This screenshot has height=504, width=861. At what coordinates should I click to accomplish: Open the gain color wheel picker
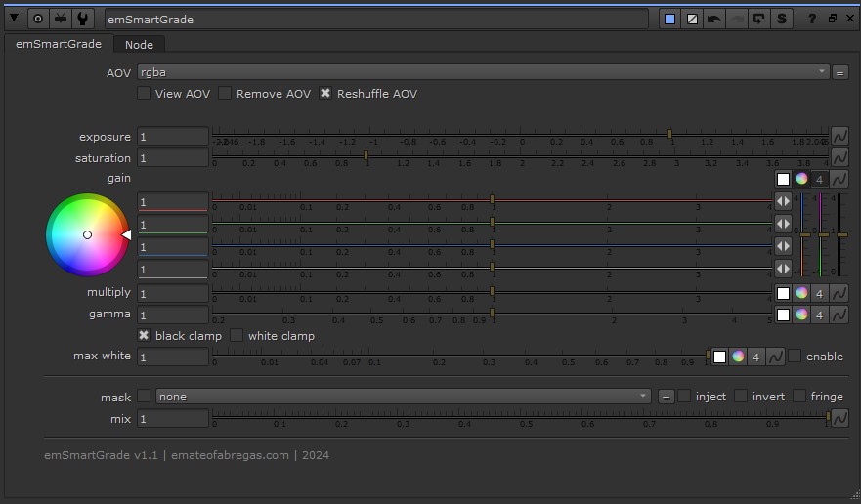801,179
